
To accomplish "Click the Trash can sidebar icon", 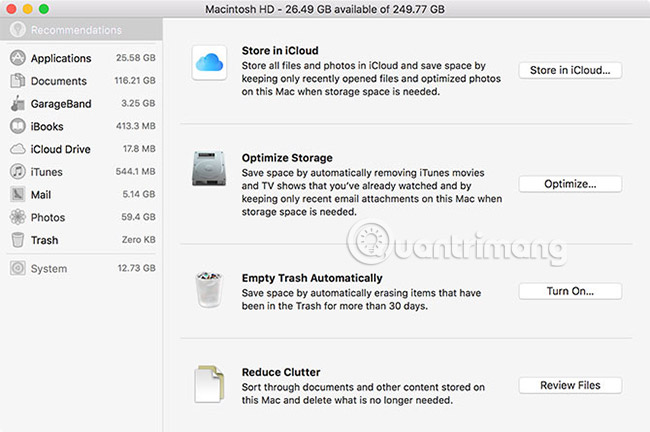I will [x=18, y=240].
